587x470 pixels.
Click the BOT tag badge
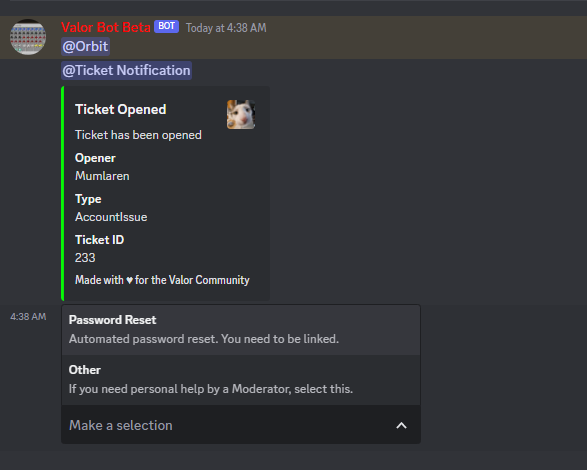[167, 26]
